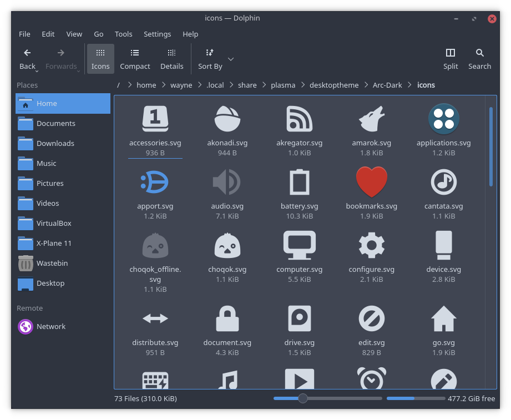
Task: Navigate to Arc-Dark in breadcrumb
Action: click(x=387, y=85)
